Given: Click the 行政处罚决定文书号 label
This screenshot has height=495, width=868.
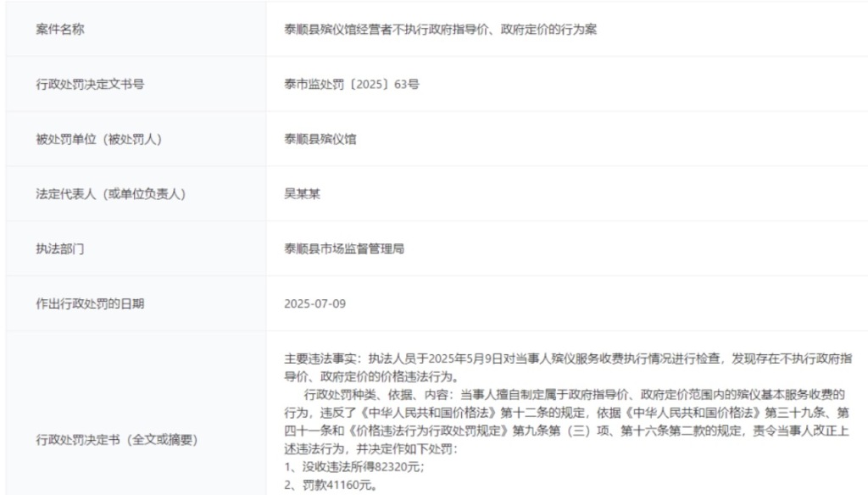Looking at the screenshot, I should click(90, 84).
